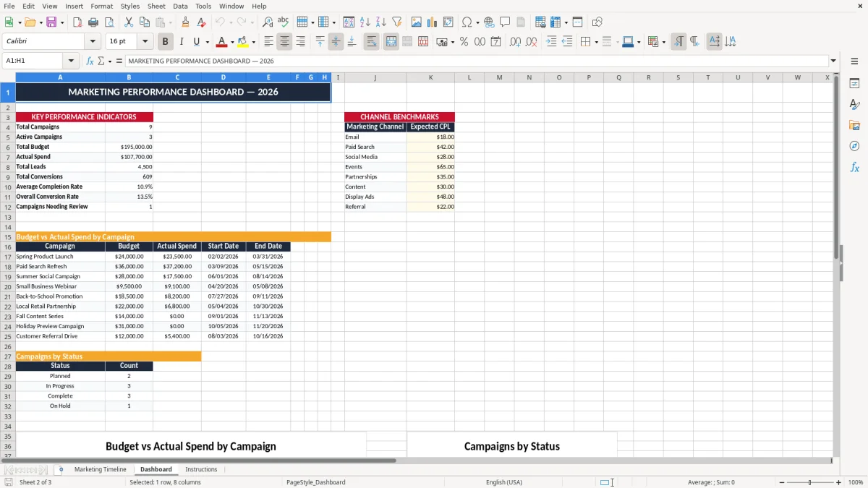This screenshot has width=868, height=488.
Task: Open background color dropdown arrow
Action: [x=253, y=42]
